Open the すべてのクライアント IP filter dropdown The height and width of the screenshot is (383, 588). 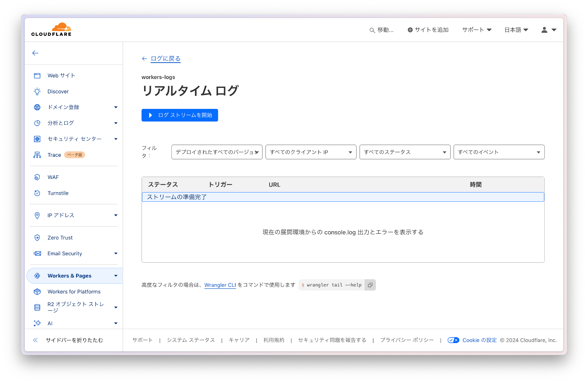point(311,152)
